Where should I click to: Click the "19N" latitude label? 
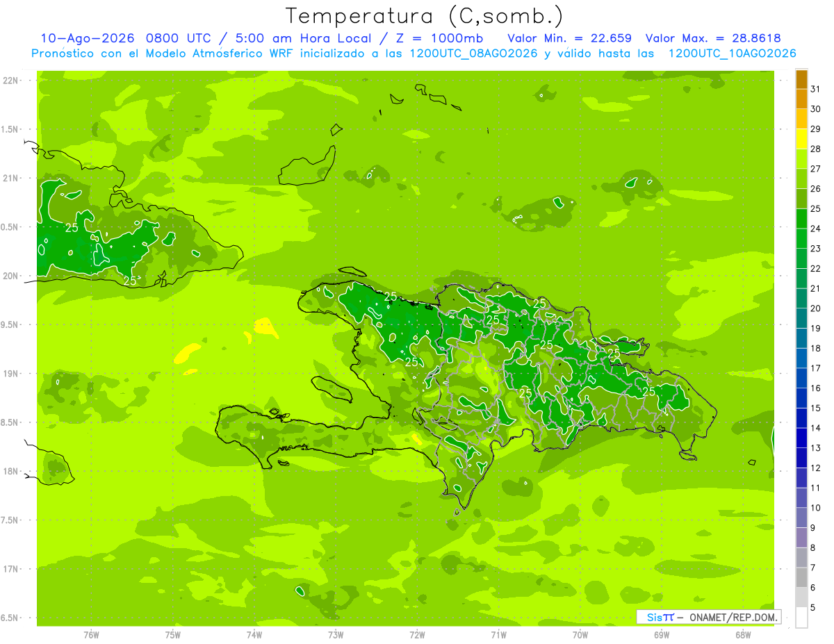[11, 374]
